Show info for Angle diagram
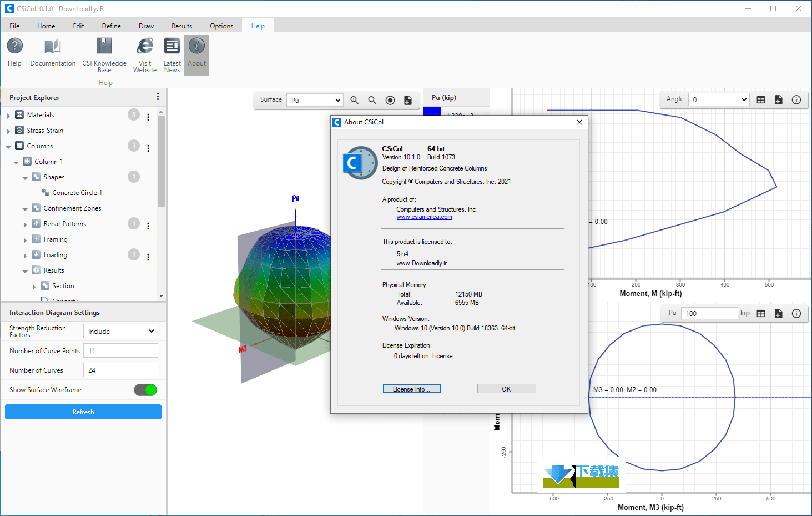The image size is (812, 516). (x=796, y=99)
